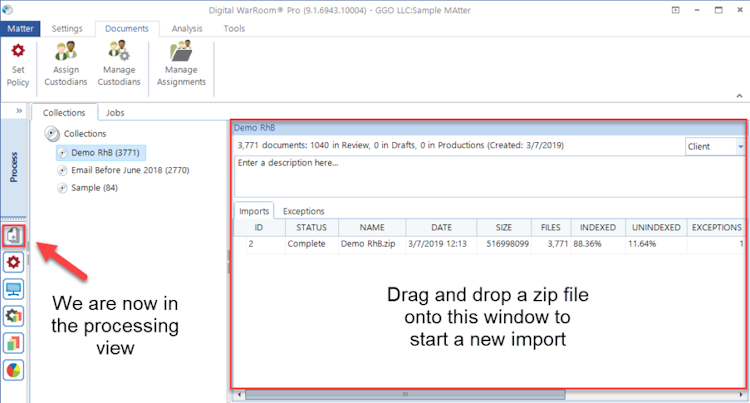Switch to the Analysis ribbon tab
750x403 pixels.
(187, 29)
